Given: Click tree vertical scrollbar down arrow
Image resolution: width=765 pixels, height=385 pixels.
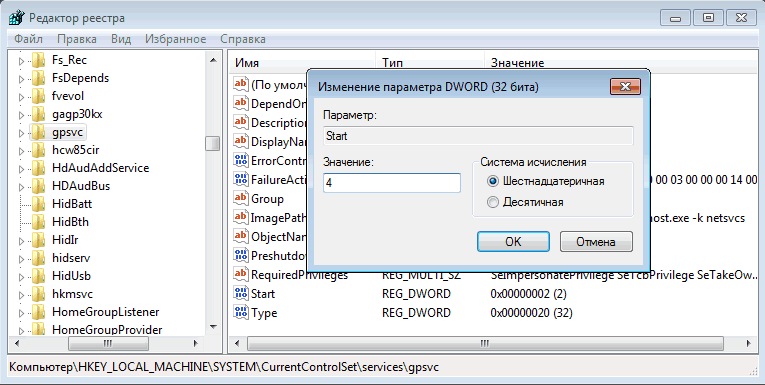Looking at the screenshot, I should click(x=213, y=327).
